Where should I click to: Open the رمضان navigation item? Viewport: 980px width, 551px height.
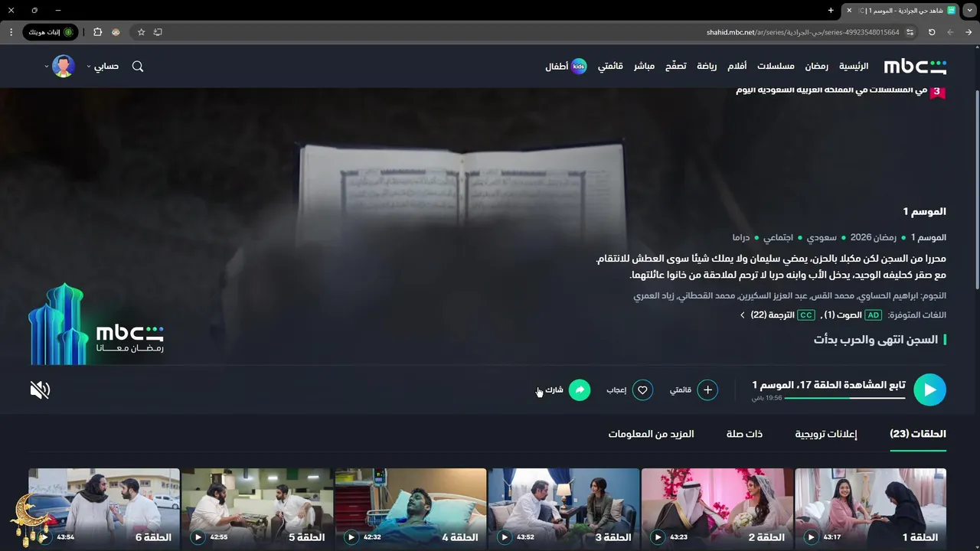tap(816, 67)
